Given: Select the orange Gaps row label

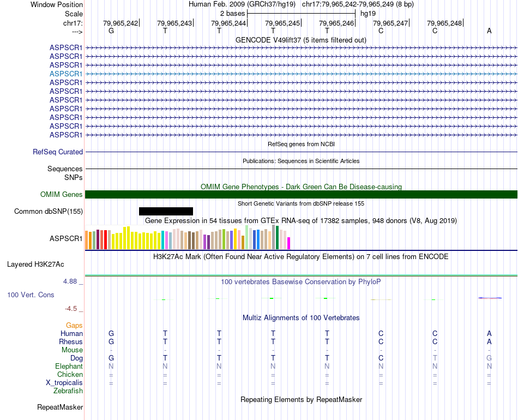Looking at the screenshot, I should click(74, 326).
